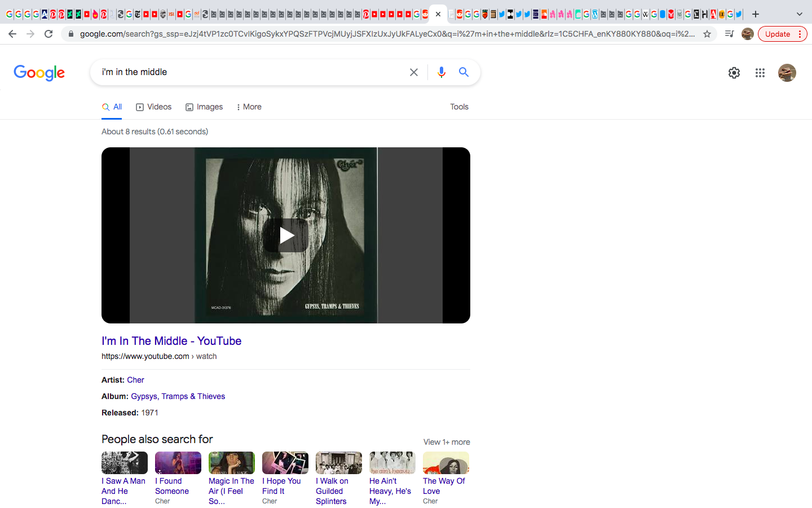Screen dimensions: 812x508
Task: Switch to the Videos tab
Action: pyautogui.click(x=153, y=107)
